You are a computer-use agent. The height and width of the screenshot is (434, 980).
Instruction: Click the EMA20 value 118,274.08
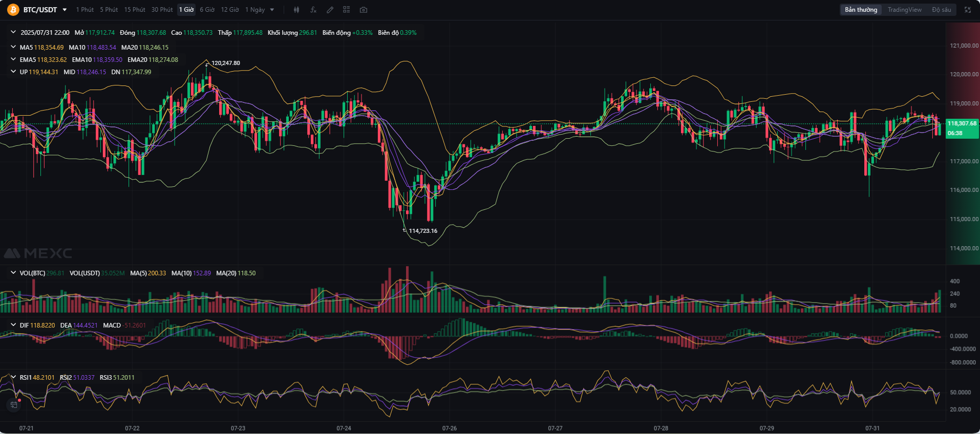[x=163, y=59]
